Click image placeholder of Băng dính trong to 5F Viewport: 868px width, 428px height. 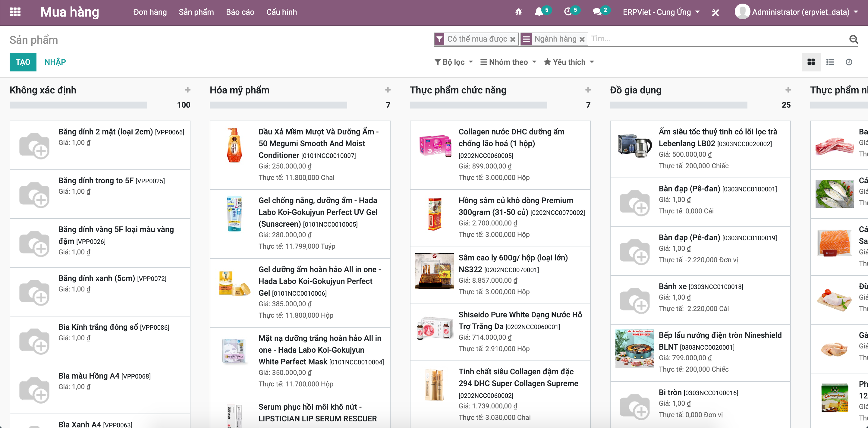[34, 194]
